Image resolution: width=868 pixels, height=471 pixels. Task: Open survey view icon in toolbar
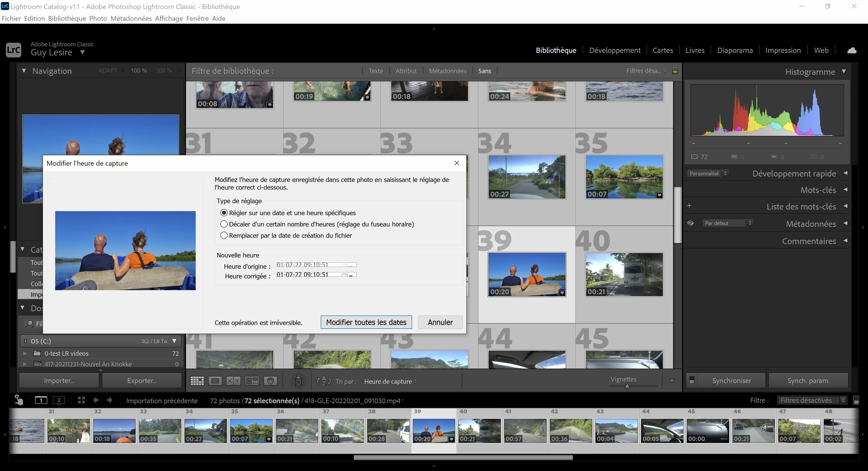pyautogui.click(x=252, y=381)
